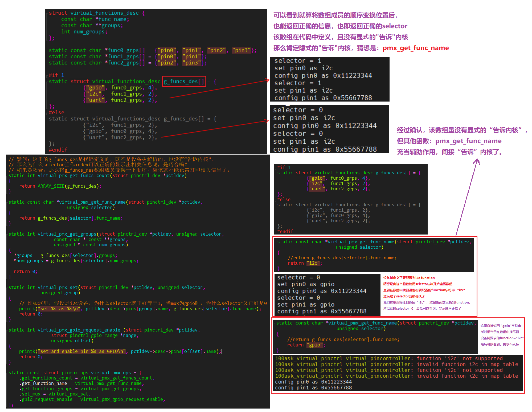Click the '#endif' line in the top code block
Viewport: 532px width, 412px height.
(x=58, y=150)
